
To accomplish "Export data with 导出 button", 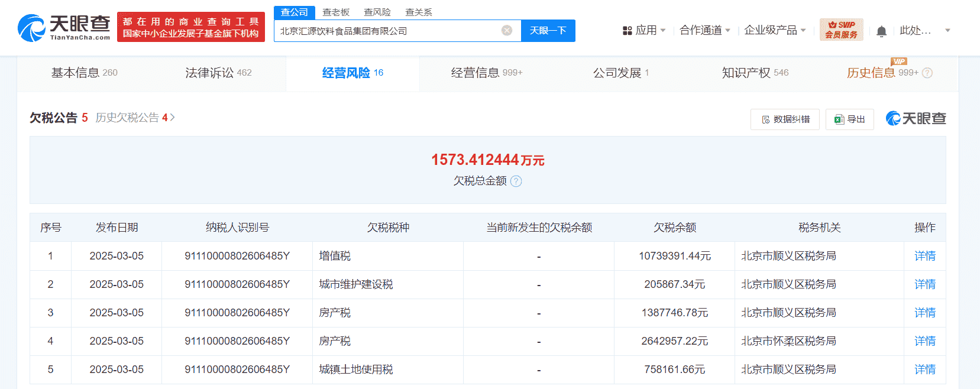I will tap(849, 119).
